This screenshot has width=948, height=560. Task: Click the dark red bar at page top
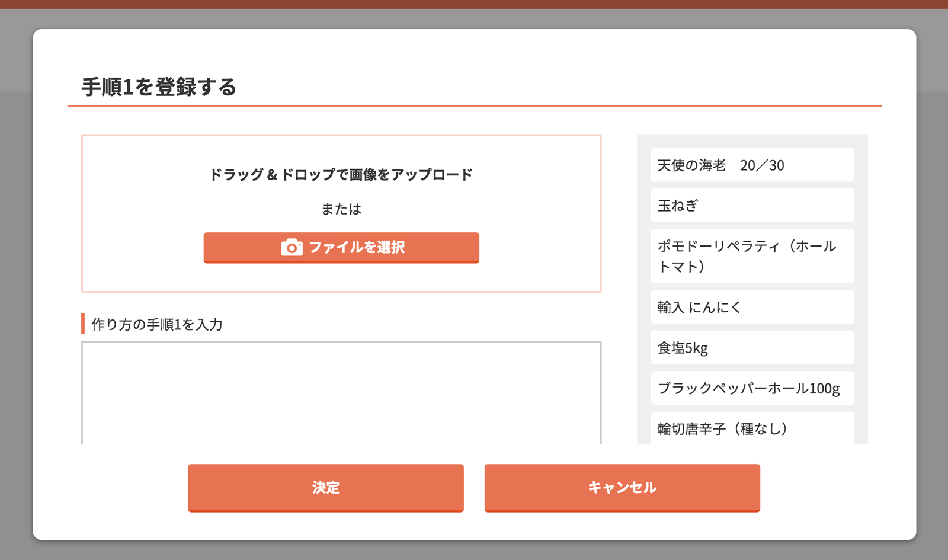coord(474,4)
